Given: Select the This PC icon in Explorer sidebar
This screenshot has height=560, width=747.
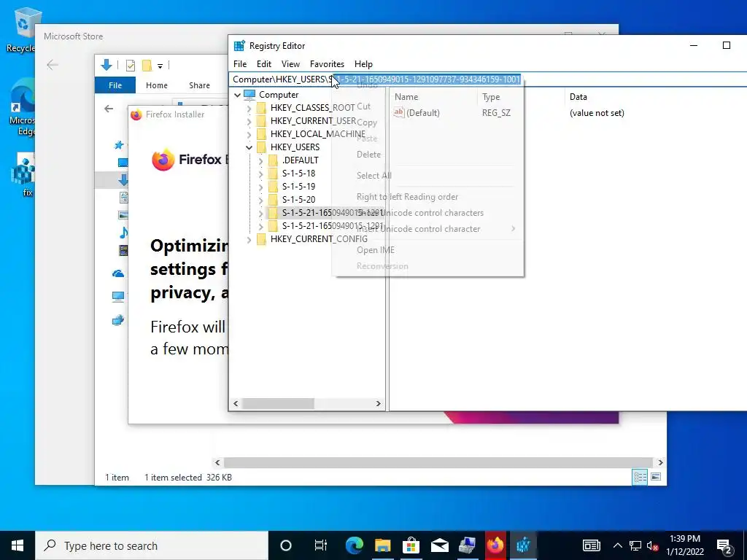Looking at the screenshot, I should point(118,297).
